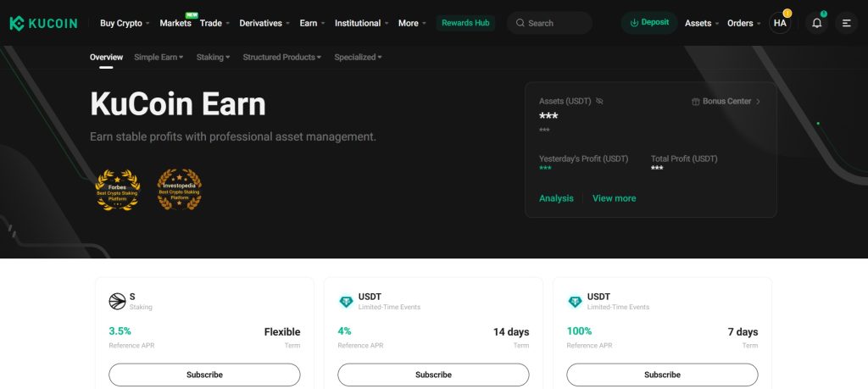
Task: Expand the Institutional dropdown
Action: pos(361,23)
